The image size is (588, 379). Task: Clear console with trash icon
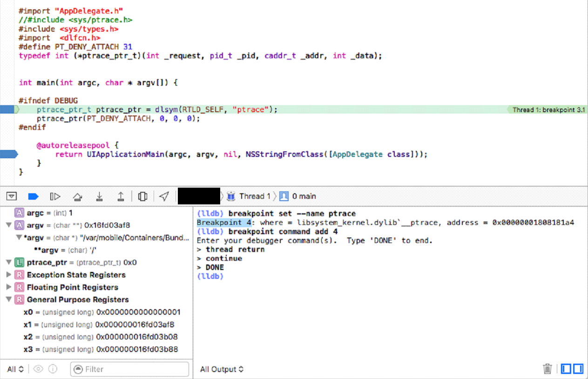(547, 369)
